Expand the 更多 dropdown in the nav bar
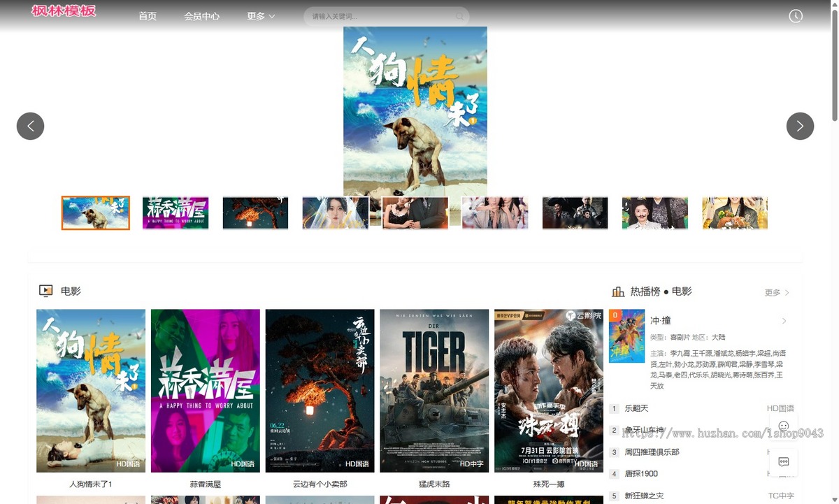The image size is (839, 504). pyautogui.click(x=261, y=16)
